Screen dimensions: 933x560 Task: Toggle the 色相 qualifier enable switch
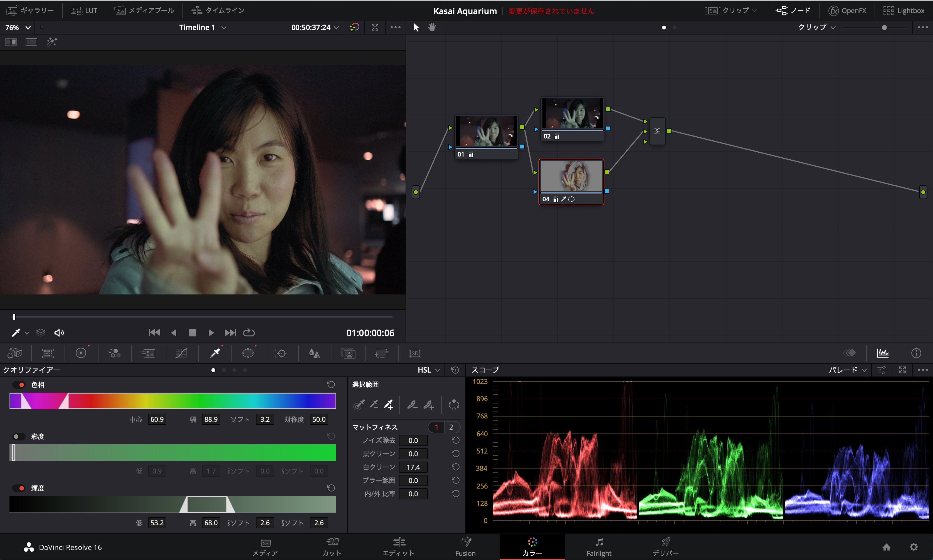tap(19, 385)
